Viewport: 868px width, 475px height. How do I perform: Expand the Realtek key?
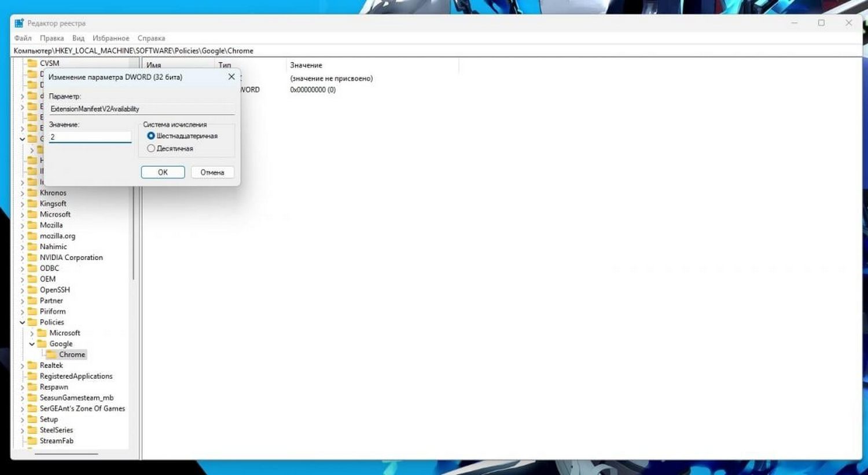23,366
